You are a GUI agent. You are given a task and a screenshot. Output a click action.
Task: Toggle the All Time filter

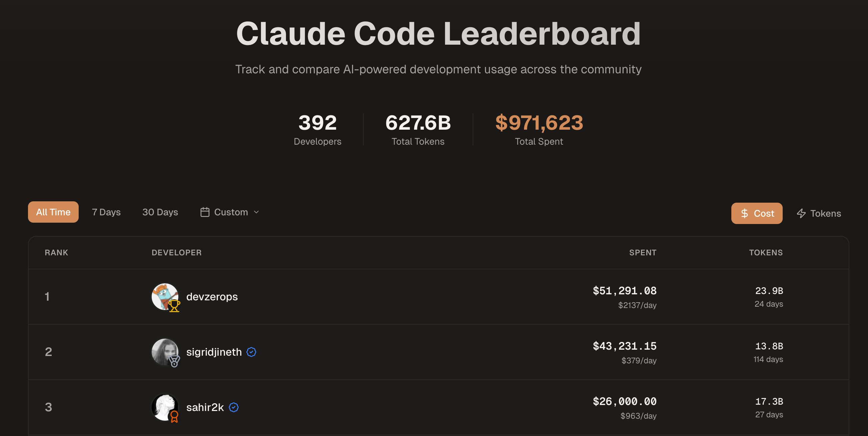(x=53, y=212)
